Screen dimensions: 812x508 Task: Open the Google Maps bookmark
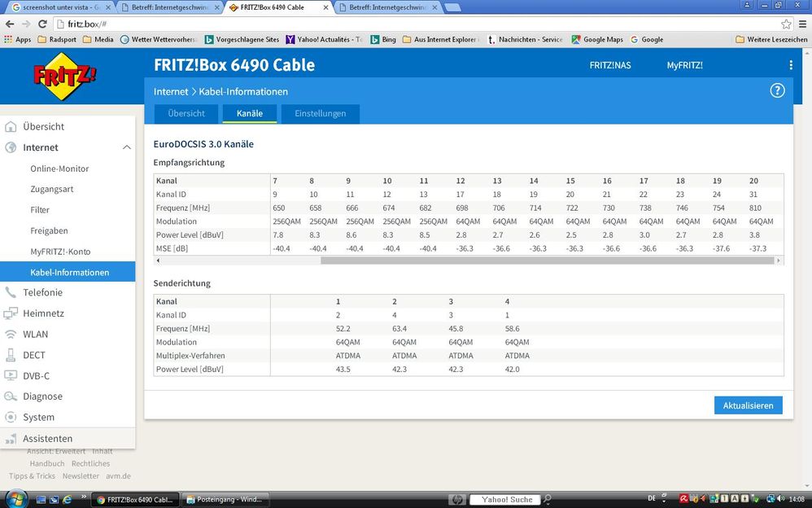(597, 39)
